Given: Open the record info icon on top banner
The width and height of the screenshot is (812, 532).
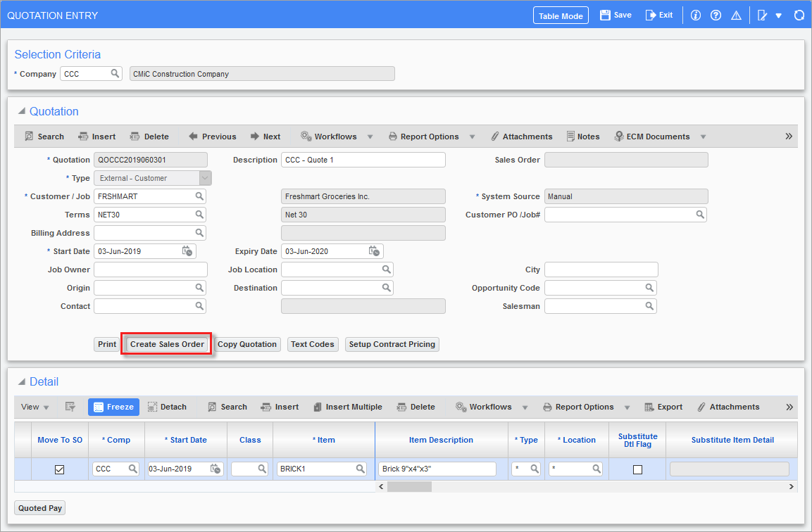Looking at the screenshot, I should pos(696,15).
